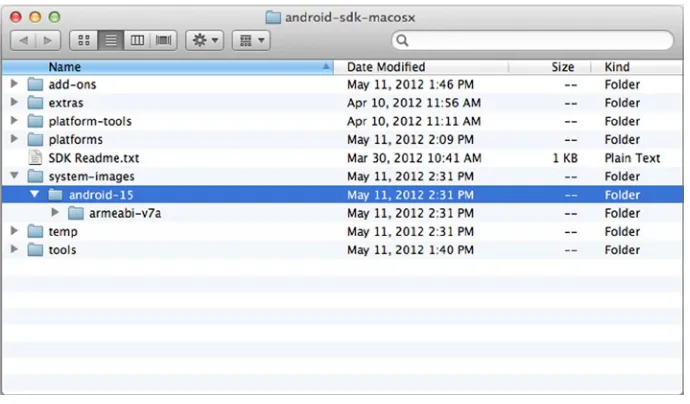This screenshot has height=404, width=690.
Task: Expand the platform-tools folder triangle
Action: 14,121
